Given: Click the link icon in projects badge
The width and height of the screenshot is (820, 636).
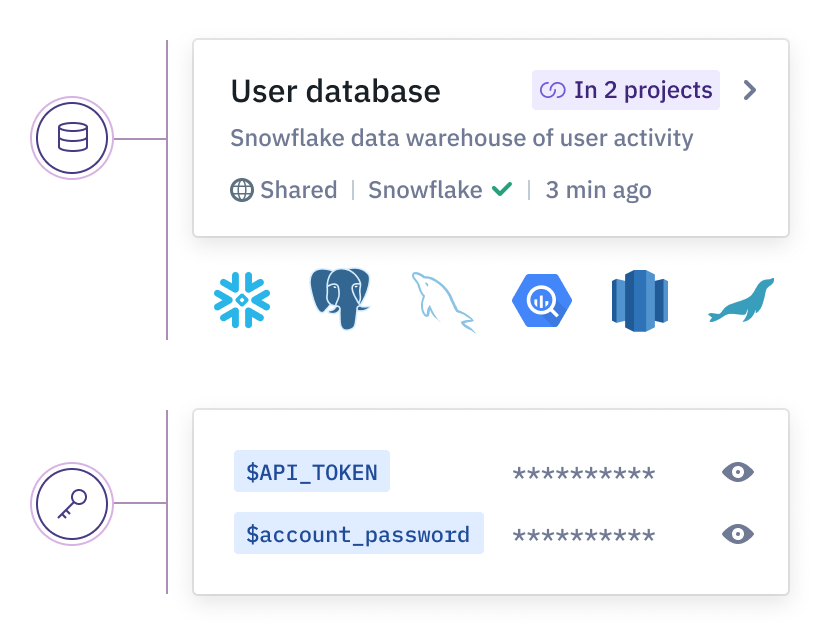Looking at the screenshot, I should coord(553,90).
